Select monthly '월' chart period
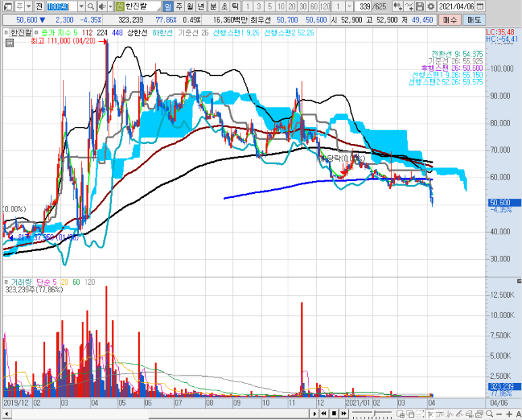The image size is (522, 420). point(190,6)
